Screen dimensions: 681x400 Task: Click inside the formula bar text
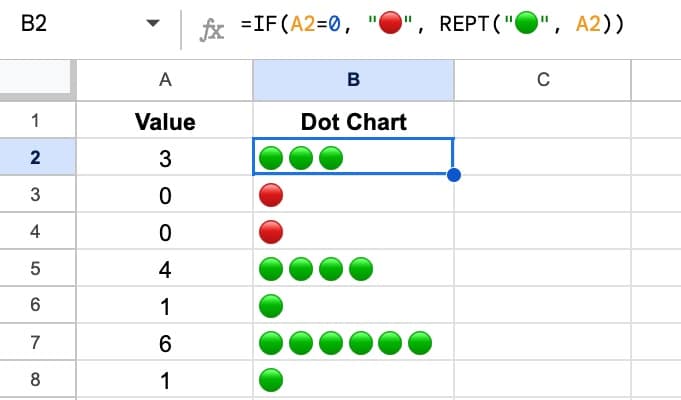pyautogui.click(x=432, y=23)
